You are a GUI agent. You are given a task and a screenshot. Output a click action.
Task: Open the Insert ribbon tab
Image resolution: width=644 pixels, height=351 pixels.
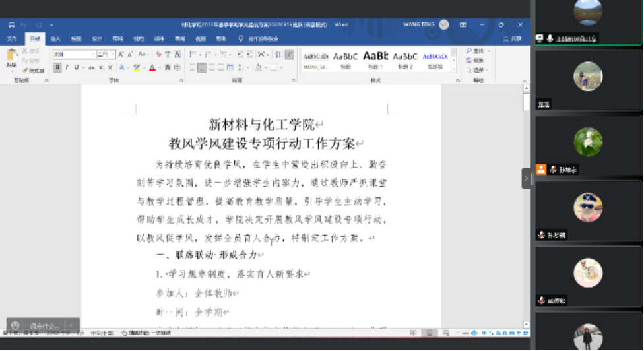coord(56,39)
